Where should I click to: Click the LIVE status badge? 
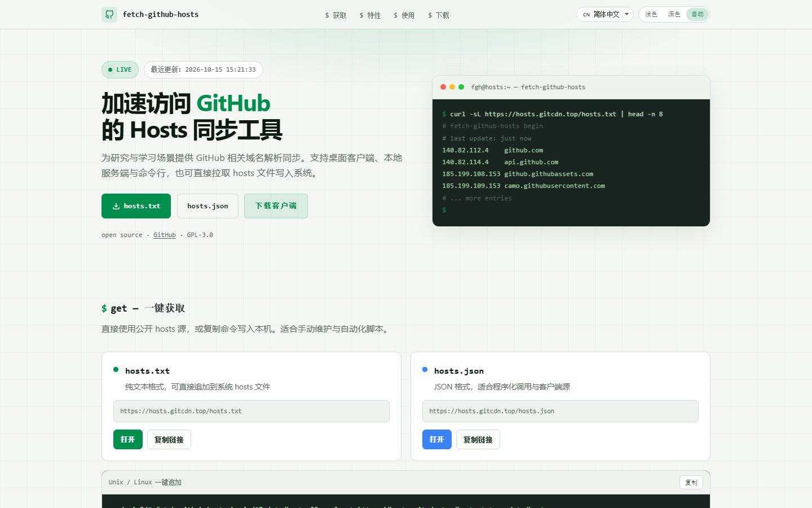click(120, 70)
